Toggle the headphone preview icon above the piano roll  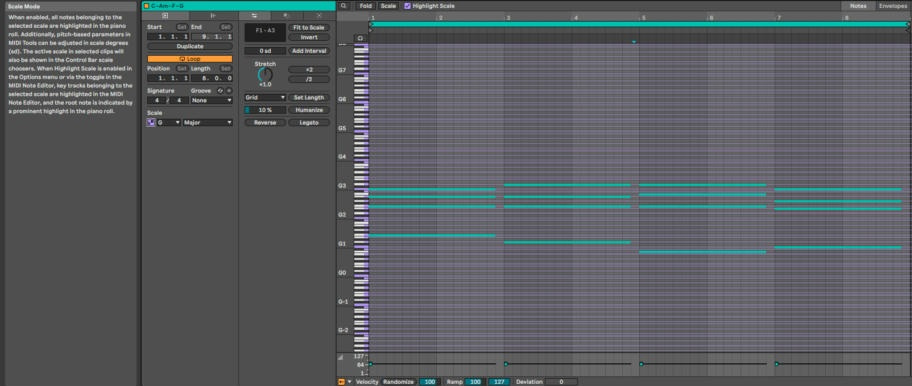click(x=360, y=38)
